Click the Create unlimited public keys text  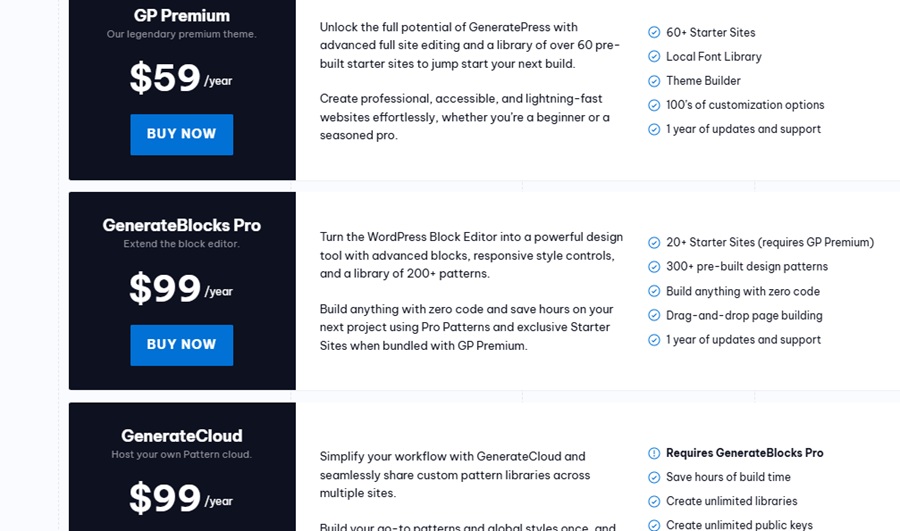click(739, 525)
